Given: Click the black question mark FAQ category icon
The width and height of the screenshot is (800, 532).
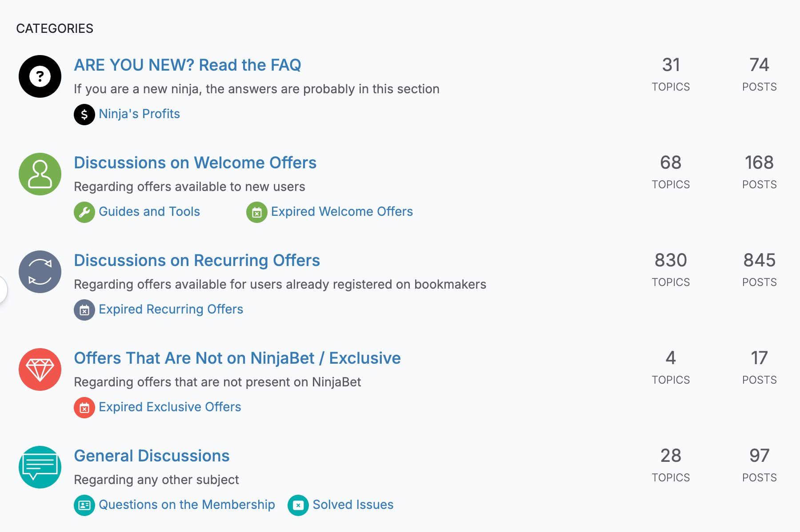Looking at the screenshot, I should pos(40,76).
